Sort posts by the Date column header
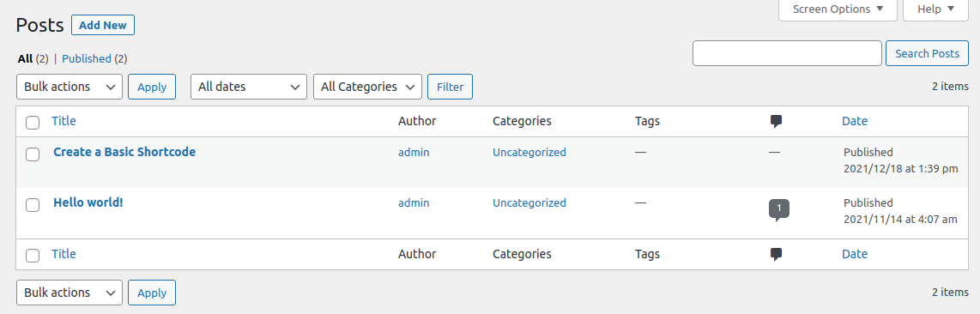 [855, 122]
